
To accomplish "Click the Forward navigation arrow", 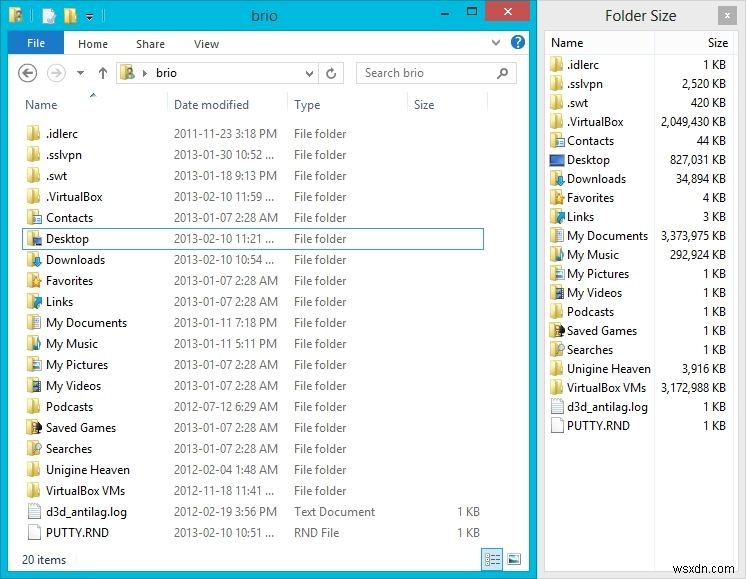I will (56, 73).
